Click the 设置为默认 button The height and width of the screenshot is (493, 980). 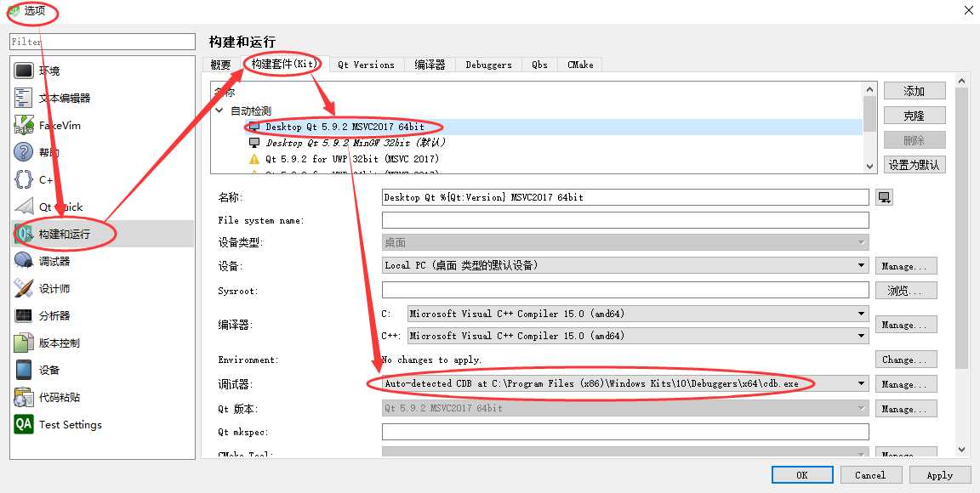(914, 165)
